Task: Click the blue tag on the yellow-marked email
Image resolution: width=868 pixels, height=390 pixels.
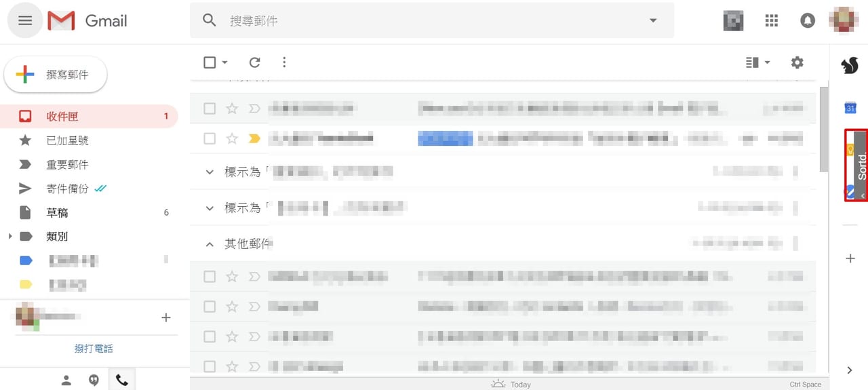Action: [x=446, y=138]
